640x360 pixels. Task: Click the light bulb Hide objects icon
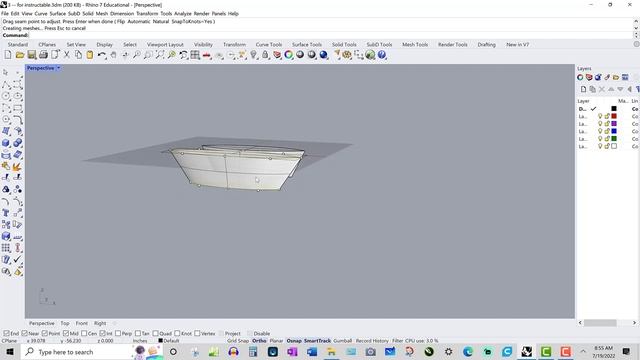tap(253, 55)
